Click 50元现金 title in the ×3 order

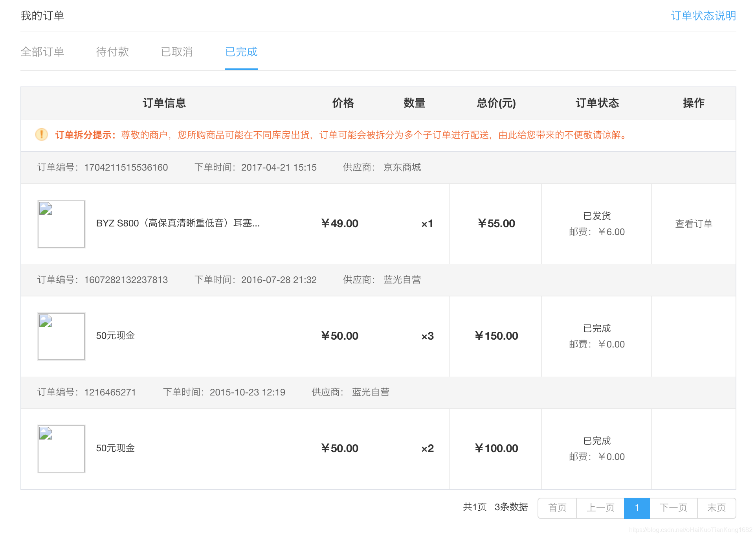point(116,336)
